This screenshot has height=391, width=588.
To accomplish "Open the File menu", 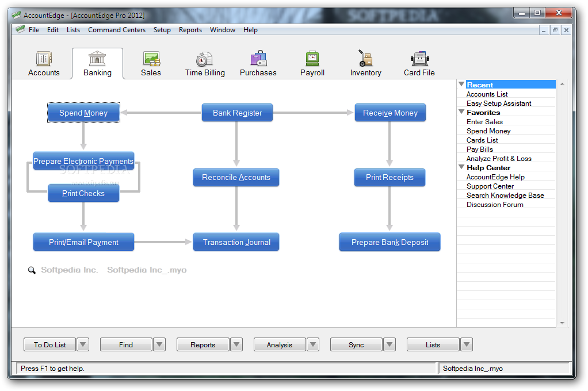I will coord(34,30).
